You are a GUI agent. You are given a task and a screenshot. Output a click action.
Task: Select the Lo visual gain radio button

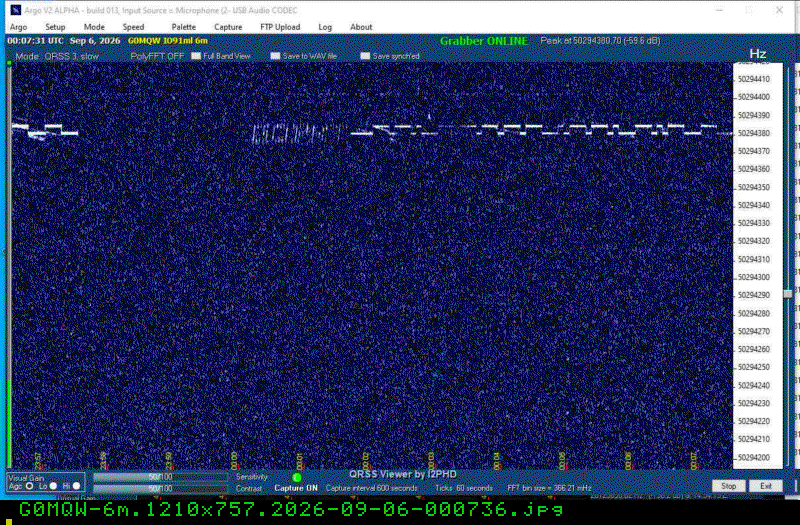coord(53,486)
